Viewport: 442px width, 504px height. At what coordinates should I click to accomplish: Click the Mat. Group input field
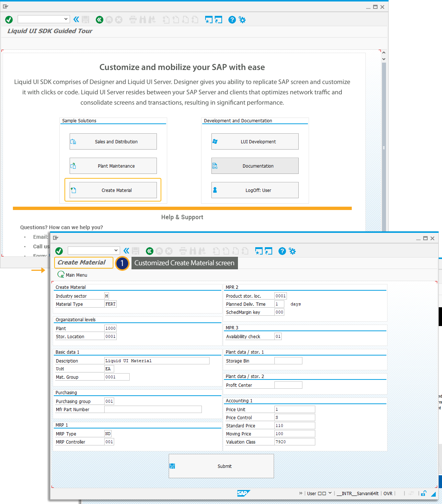[117, 377]
